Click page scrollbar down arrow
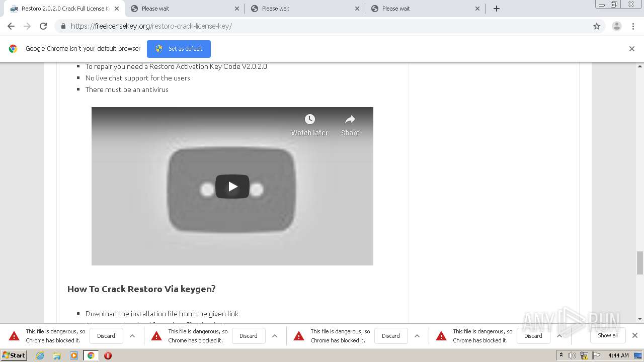The width and height of the screenshot is (644, 362). pyautogui.click(x=640, y=319)
